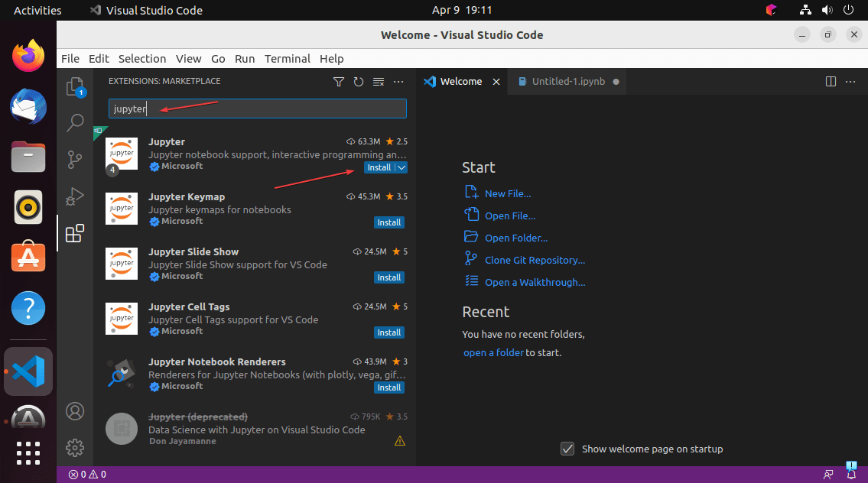The width and height of the screenshot is (868, 483).
Task: Switch to Untitled-1.ipynb tab
Action: coord(568,82)
